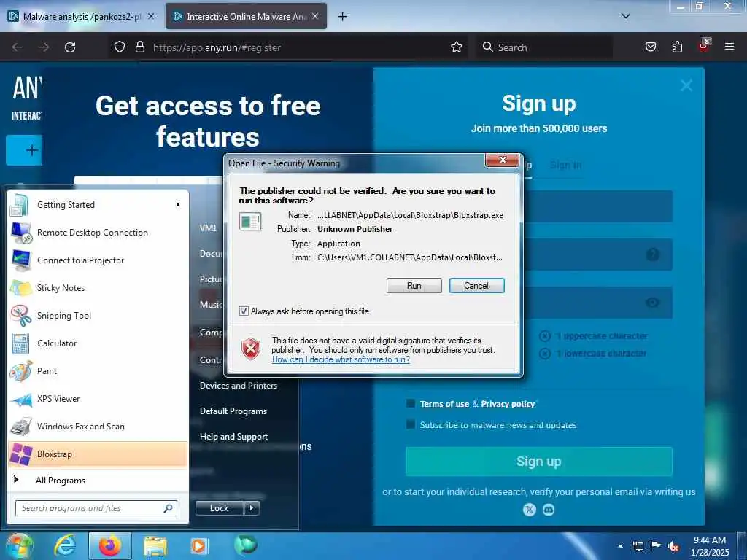This screenshot has width=747, height=560.
Task: Click the shield tracking protection icon
Action: (x=120, y=47)
